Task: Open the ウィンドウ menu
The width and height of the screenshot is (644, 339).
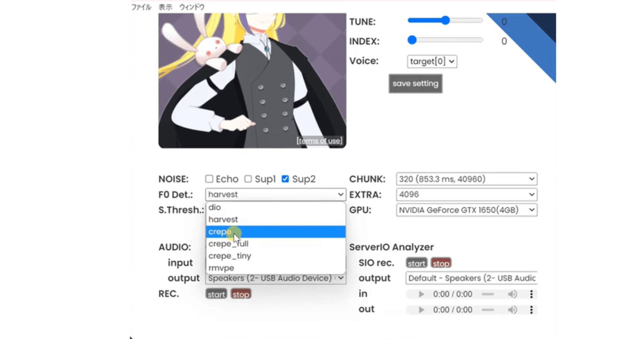Action: [192, 6]
